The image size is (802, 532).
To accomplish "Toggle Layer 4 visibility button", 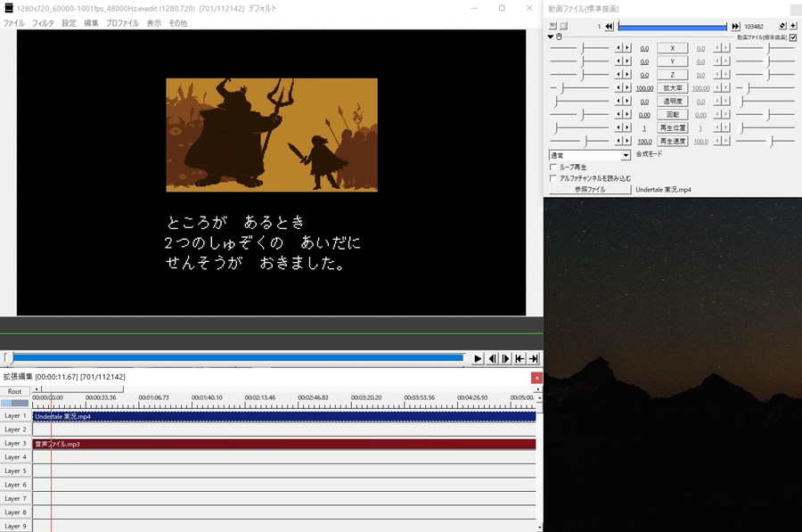I will (15, 457).
